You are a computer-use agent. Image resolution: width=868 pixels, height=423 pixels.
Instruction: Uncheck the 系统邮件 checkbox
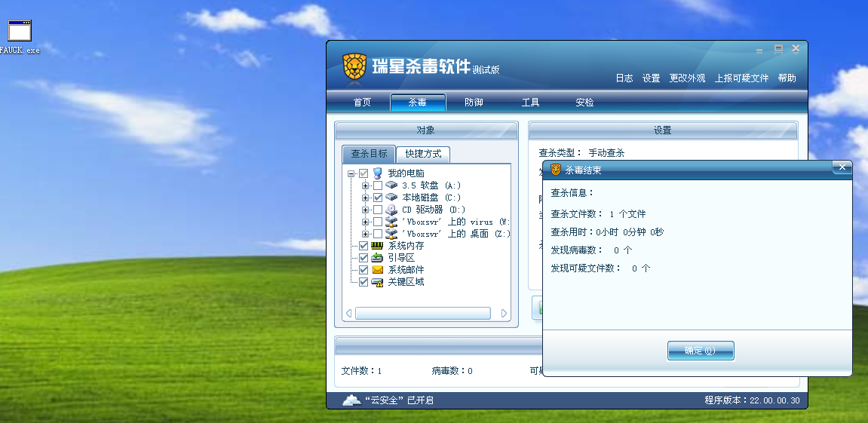point(363,270)
